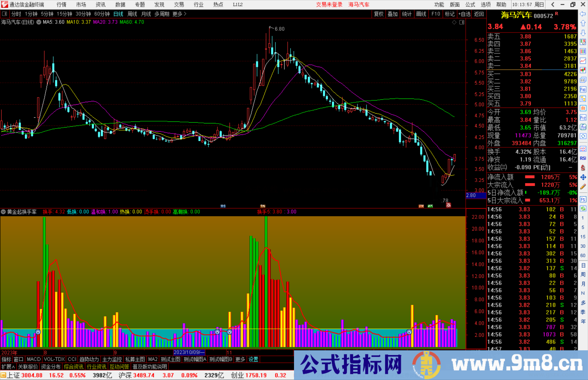Open the 公式 menu
588x380 pixels.
coord(470,5)
